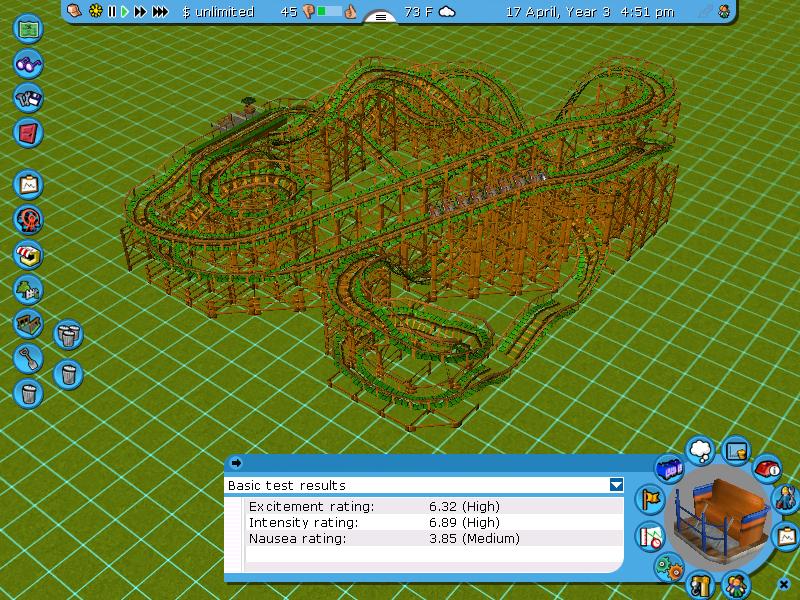The image size is (800, 600).
Task: Select the 'Nausea rating' row
Action: [435, 538]
